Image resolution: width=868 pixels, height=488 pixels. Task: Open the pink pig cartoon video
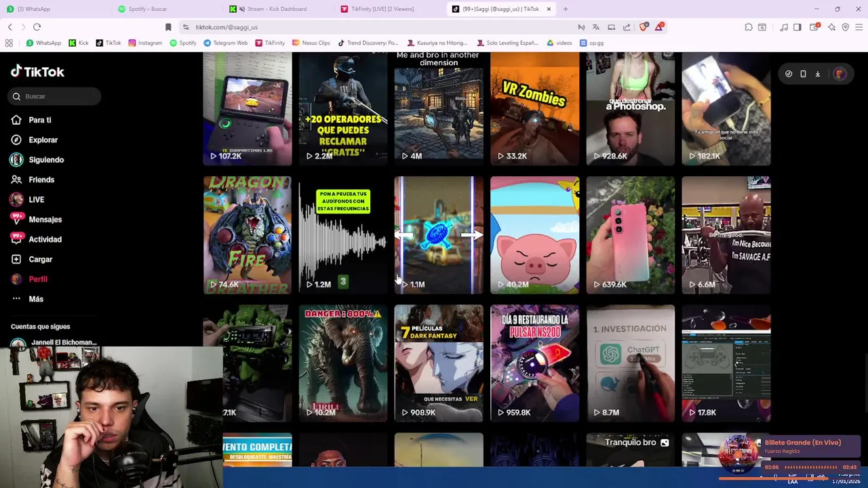point(534,235)
